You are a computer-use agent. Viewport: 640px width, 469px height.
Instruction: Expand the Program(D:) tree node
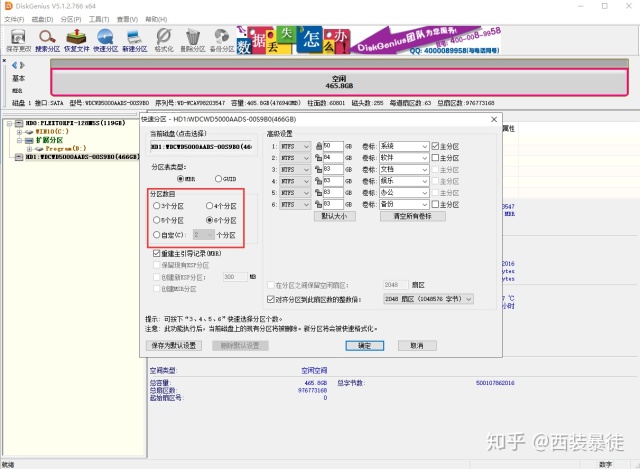tap(29, 149)
